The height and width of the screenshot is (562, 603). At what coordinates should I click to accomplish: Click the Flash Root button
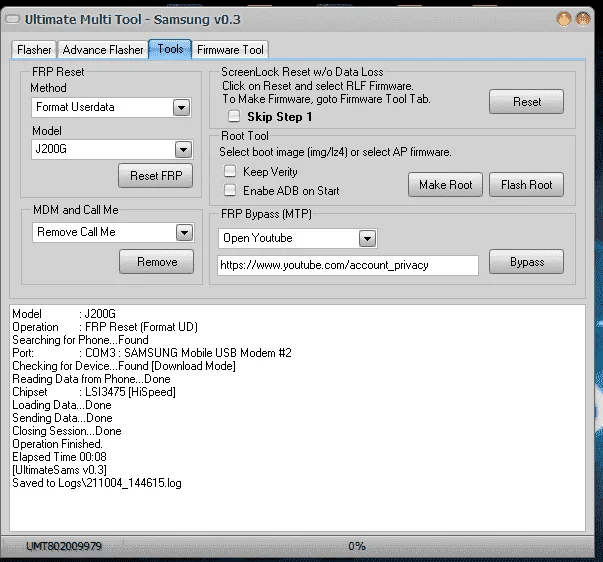tap(526, 185)
